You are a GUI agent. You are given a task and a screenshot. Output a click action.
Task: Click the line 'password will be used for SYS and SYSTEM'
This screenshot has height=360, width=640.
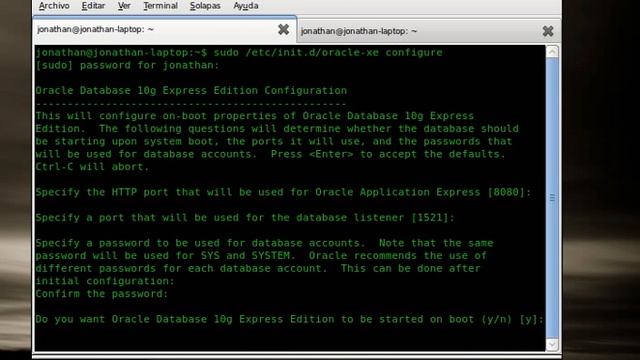click(261, 256)
